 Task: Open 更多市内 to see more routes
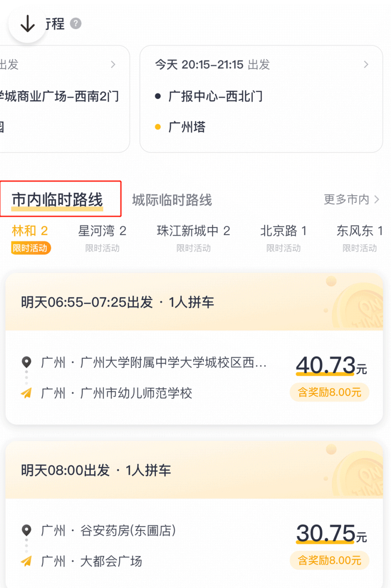click(351, 199)
